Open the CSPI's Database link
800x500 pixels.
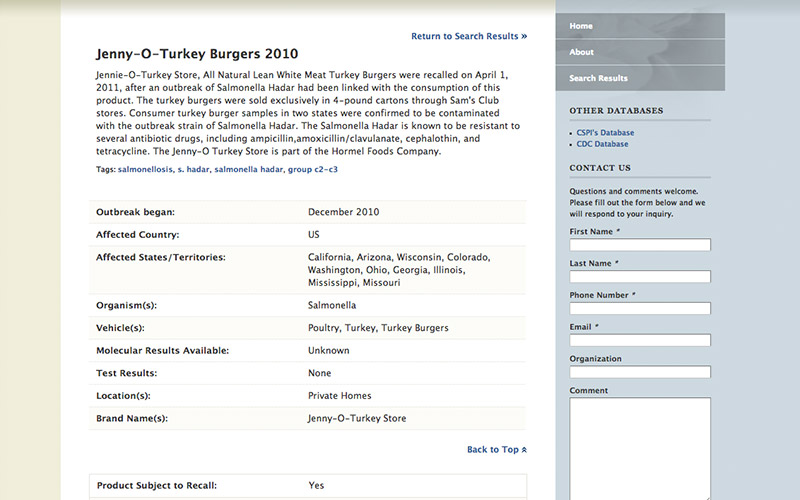[x=605, y=132]
